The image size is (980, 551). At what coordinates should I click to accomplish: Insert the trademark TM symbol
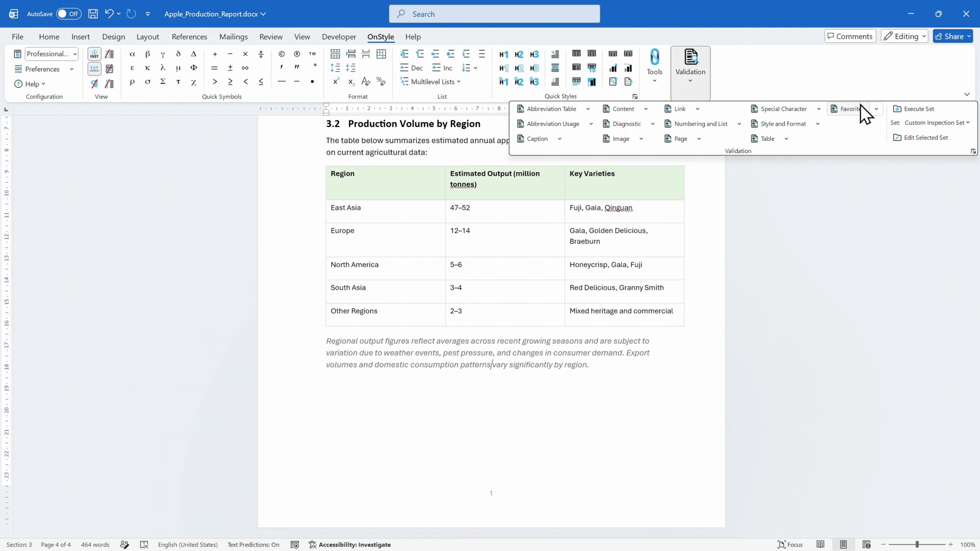312,54
